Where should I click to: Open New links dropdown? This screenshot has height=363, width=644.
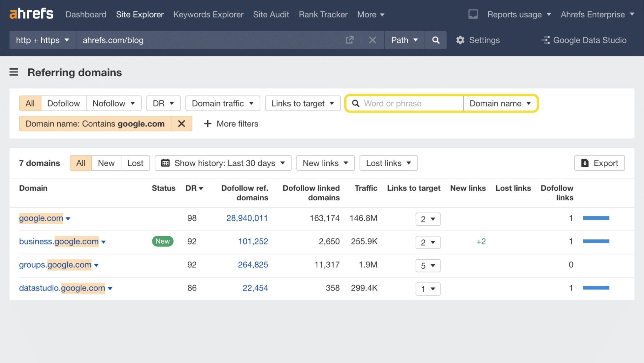point(325,163)
